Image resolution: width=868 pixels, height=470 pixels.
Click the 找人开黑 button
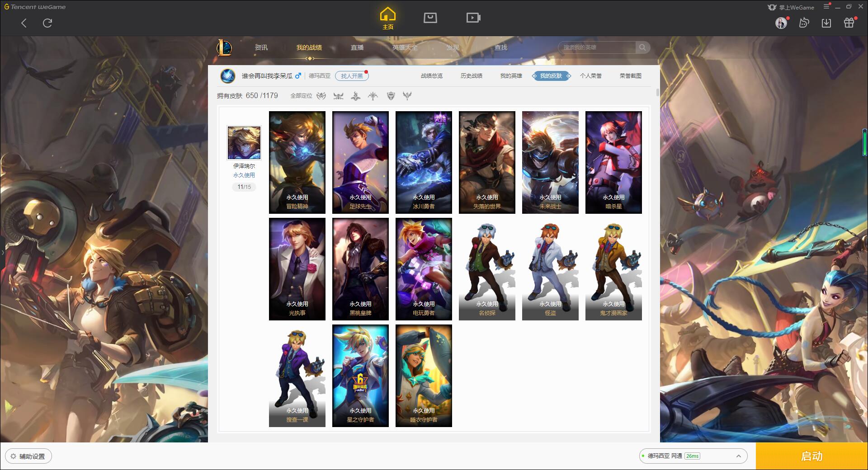point(352,76)
